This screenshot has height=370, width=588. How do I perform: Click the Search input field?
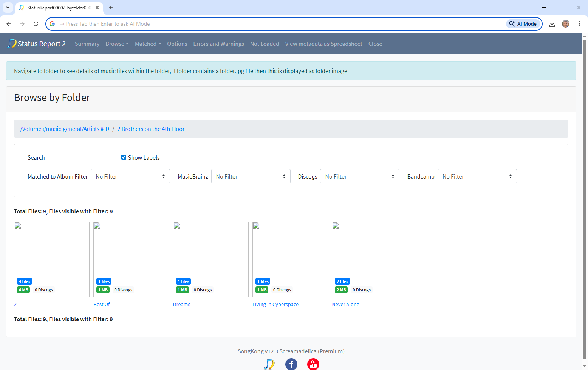83,157
